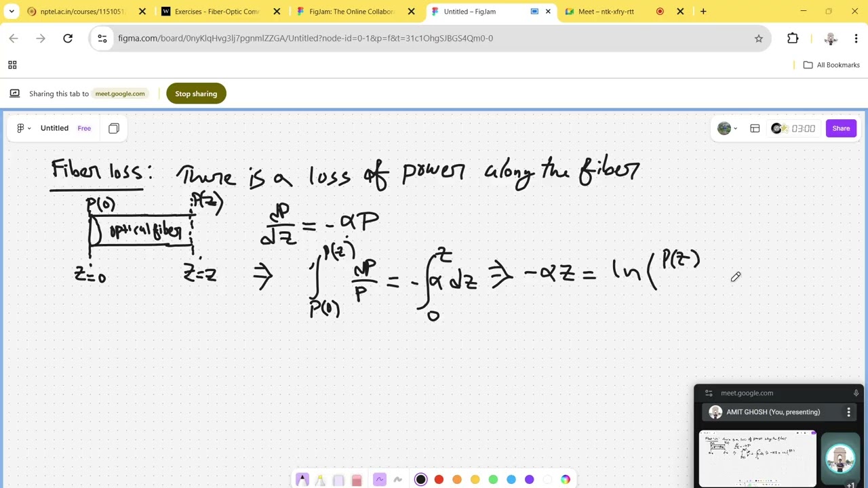Open the music player icon

pyautogui.click(x=778, y=128)
